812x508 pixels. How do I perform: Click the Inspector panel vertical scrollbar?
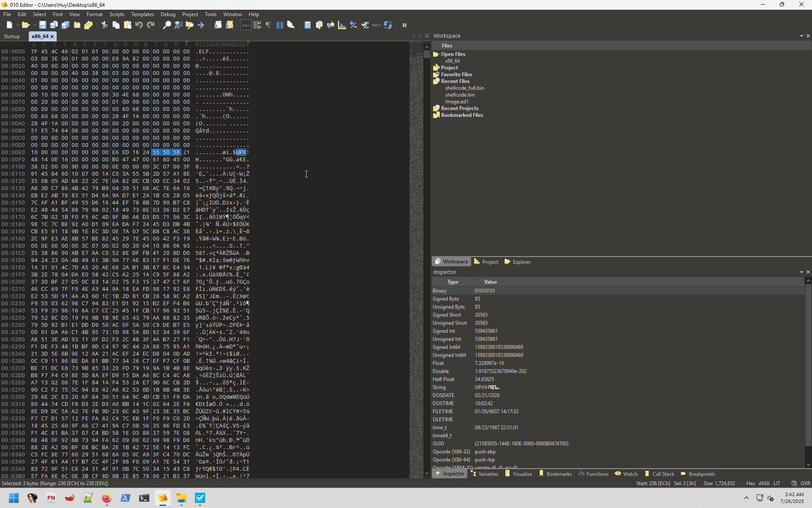click(808, 364)
